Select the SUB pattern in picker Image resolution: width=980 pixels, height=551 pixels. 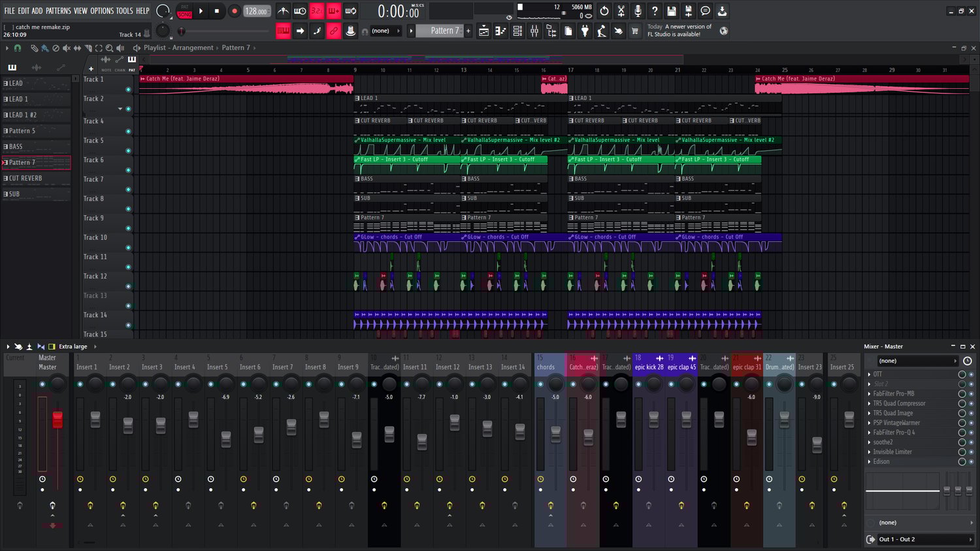tap(37, 194)
